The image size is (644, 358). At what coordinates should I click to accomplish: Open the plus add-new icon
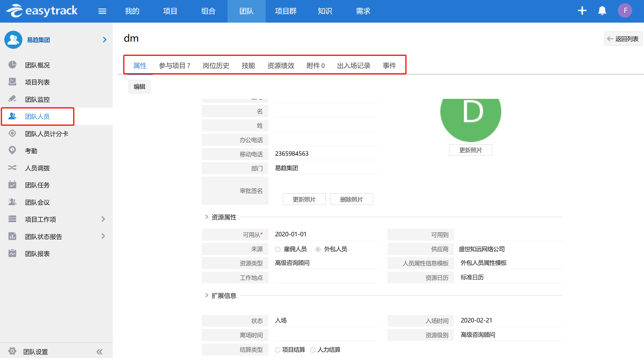tap(582, 11)
